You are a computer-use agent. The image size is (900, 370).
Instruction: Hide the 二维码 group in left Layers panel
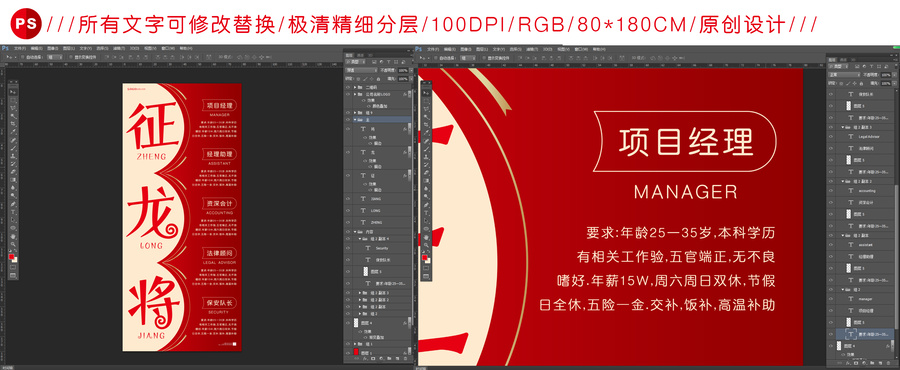tap(348, 87)
